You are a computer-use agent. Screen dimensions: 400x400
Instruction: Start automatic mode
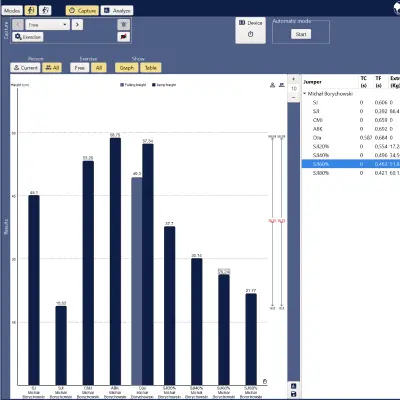click(x=301, y=34)
